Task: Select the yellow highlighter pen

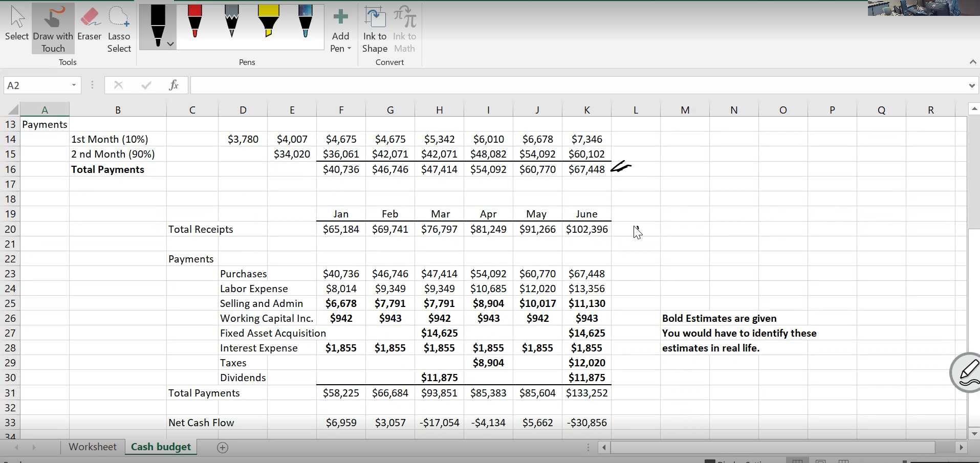Action: pos(268,22)
